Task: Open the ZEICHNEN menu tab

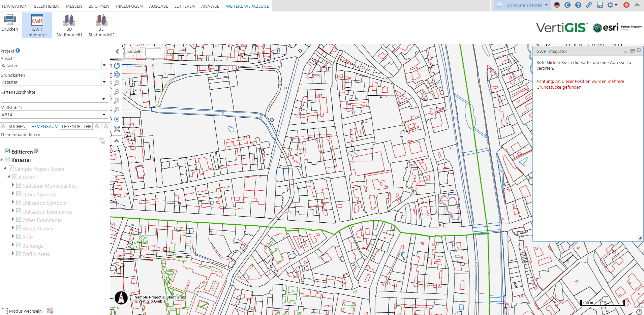Action: click(x=99, y=6)
